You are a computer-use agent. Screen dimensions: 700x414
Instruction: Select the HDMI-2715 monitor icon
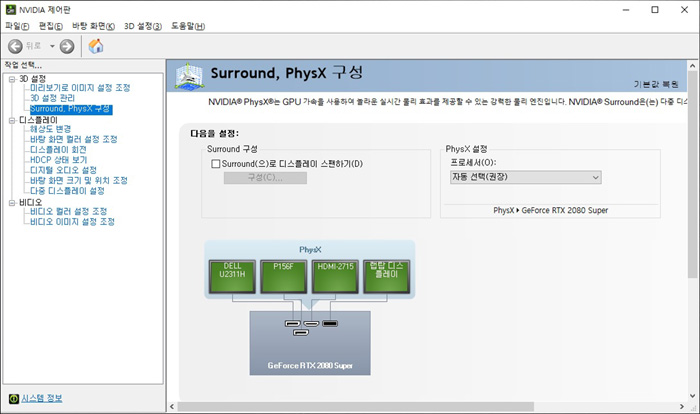(x=335, y=276)
